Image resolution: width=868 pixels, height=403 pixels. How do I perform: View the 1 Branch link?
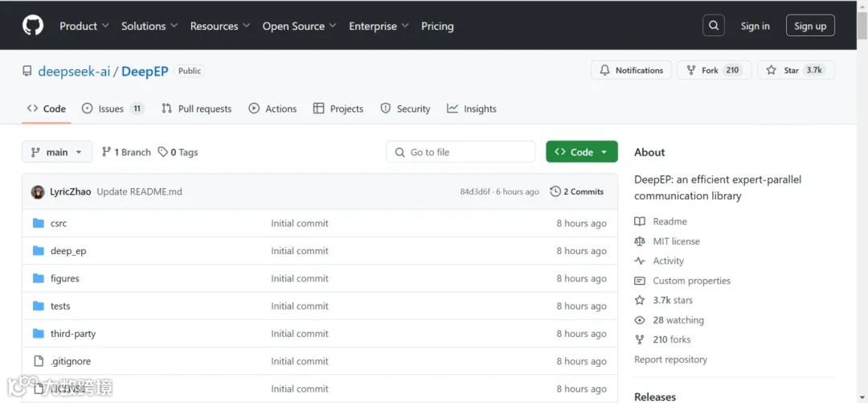(126, 152)
